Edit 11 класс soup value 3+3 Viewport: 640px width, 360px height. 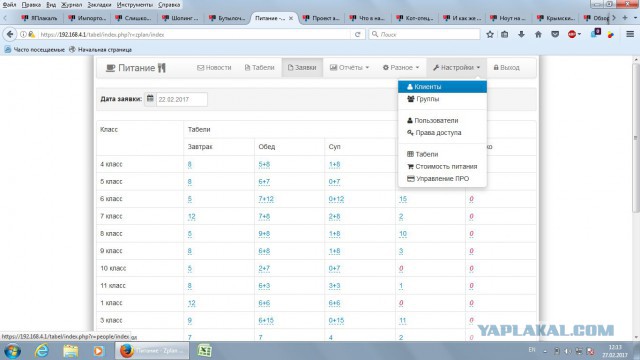[334, 286]
